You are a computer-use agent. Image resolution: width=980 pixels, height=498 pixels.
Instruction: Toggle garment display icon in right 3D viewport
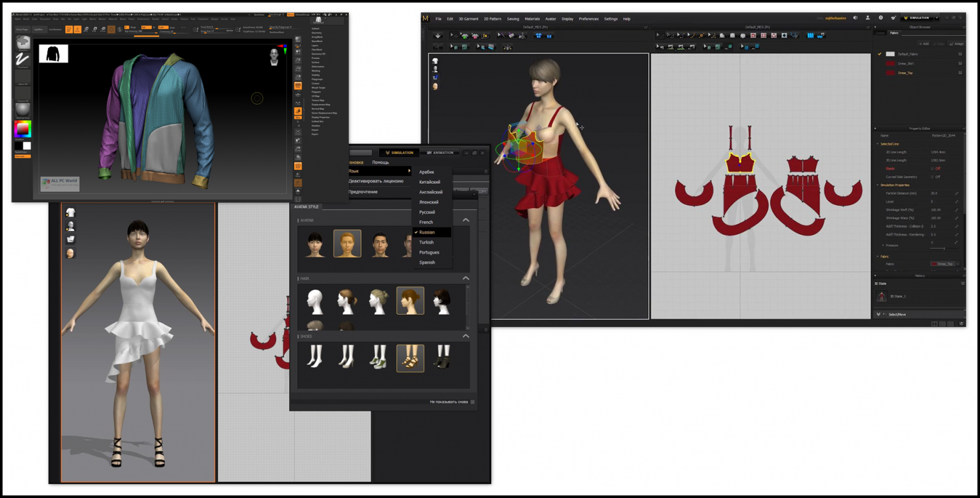tap(435, 61)
